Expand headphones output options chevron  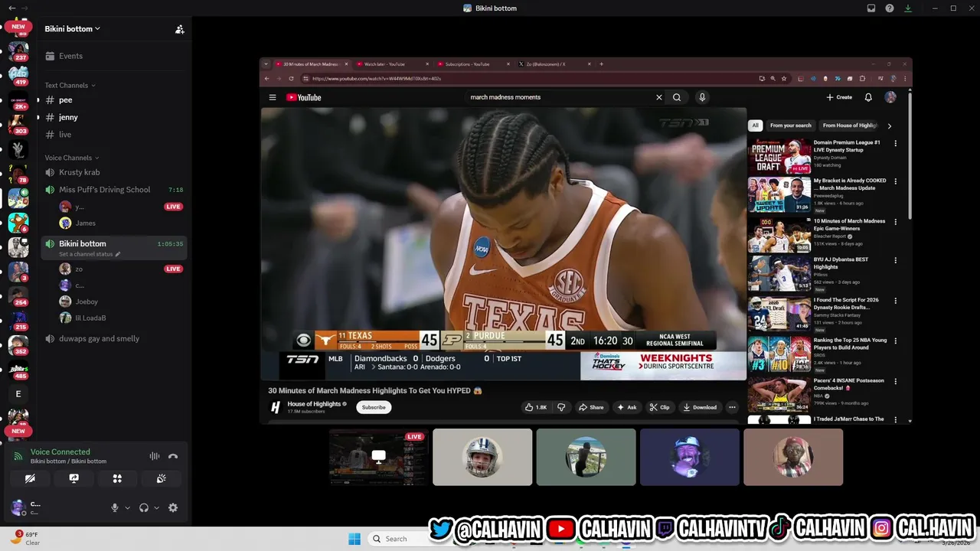coord(156,507)
